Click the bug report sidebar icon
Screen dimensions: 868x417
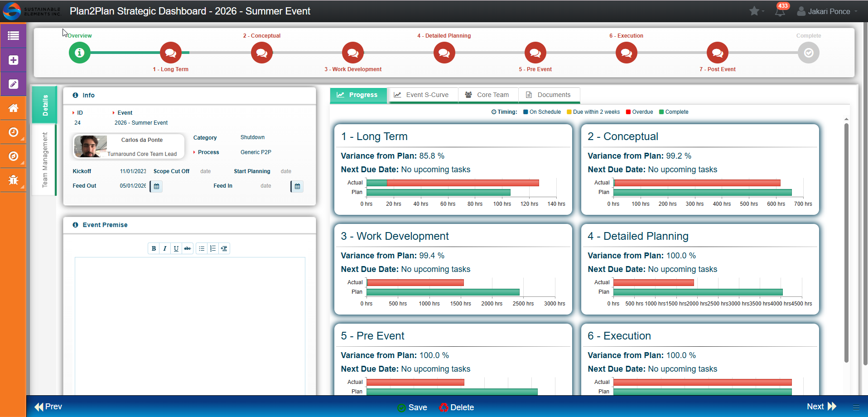coord(13,180)
